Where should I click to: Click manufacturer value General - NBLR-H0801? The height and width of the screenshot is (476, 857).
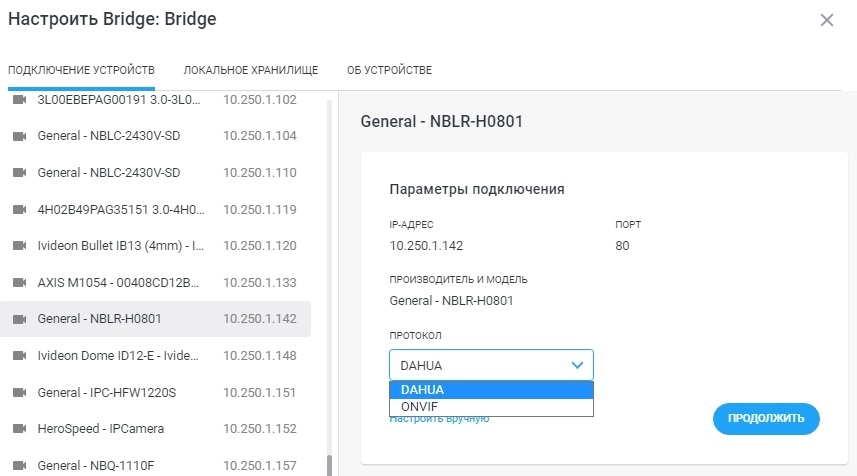coord(451,301)
